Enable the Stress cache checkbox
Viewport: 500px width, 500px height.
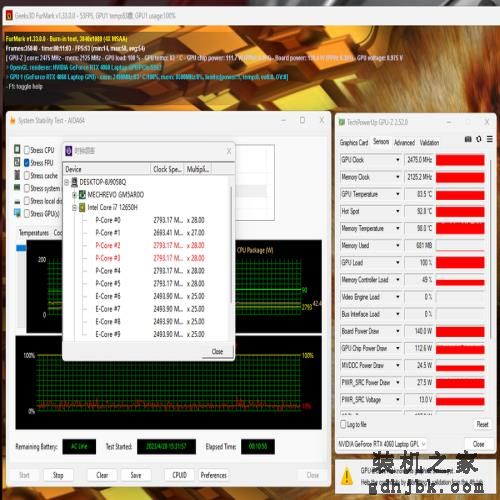[27, 176]
